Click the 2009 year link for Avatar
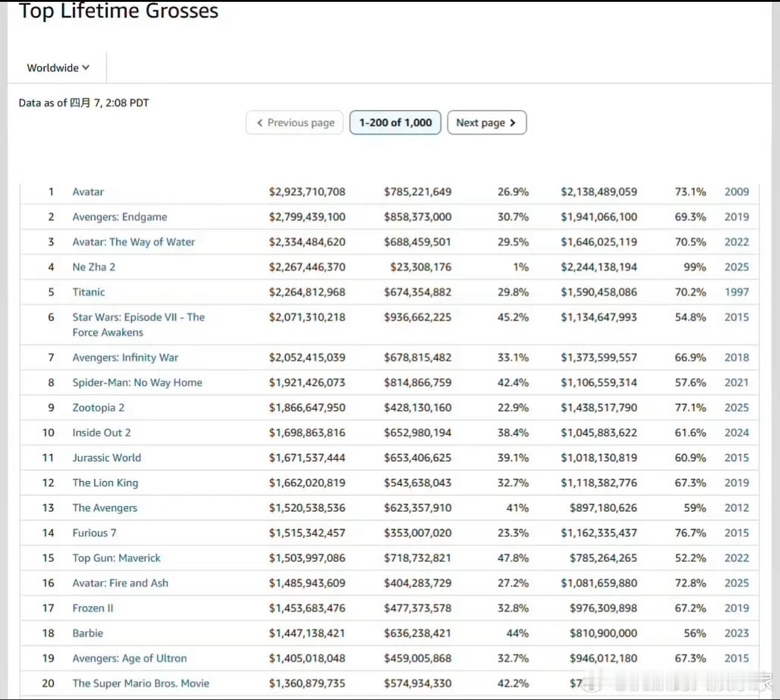The height and width of the screenshot is (700, 780). [736, 192]
